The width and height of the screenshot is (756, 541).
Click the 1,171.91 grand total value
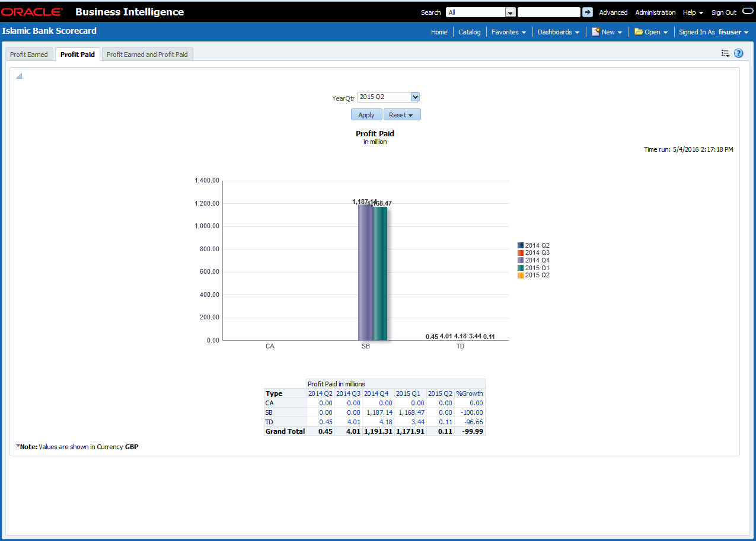410,431
